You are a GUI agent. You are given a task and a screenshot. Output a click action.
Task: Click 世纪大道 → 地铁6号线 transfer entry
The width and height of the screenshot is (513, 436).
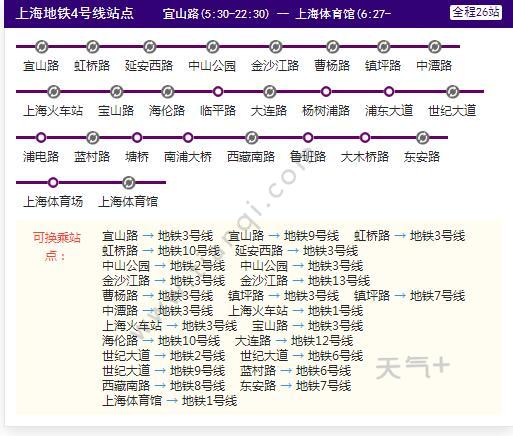pyautogui.click(x=301, y=356)
